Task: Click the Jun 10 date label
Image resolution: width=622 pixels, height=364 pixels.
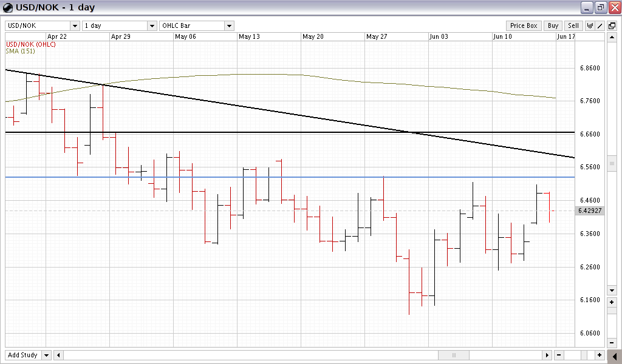Action: [502, 36]
